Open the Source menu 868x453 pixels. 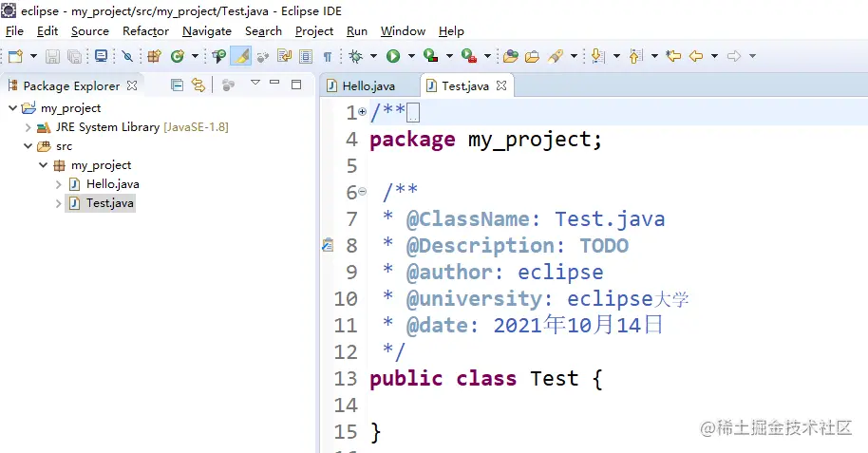tap(89, 31)
